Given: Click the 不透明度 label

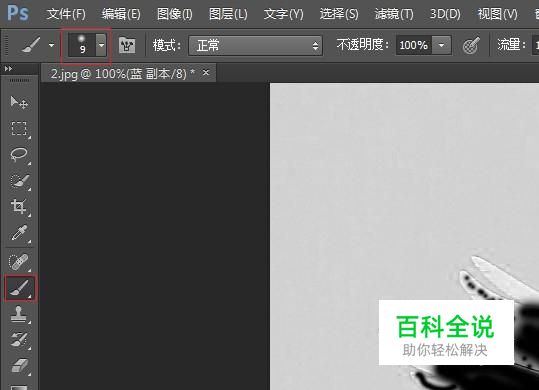Looking at the screenshot, I should [363, 45].
